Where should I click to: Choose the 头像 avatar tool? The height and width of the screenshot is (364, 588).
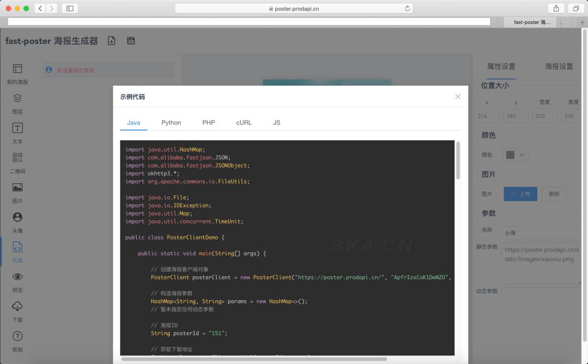17,218
